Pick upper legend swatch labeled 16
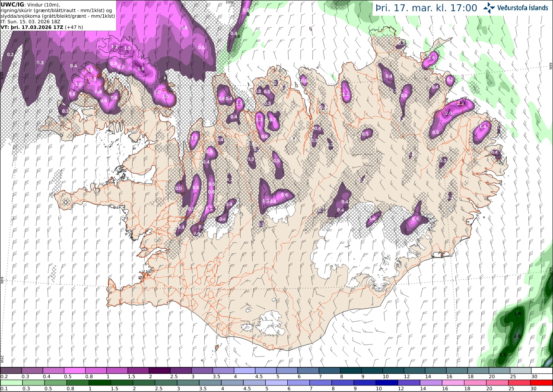This screenshot has height=392, width=553. [x=457, y=370]
